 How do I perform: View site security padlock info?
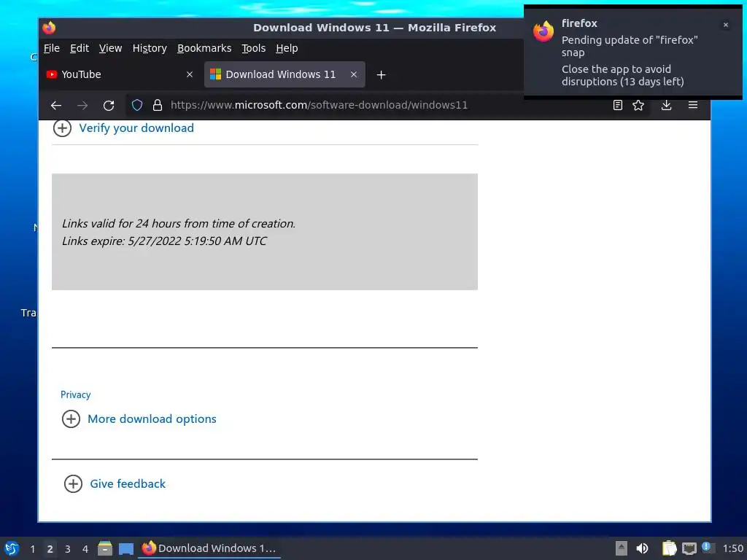[158, 105]
